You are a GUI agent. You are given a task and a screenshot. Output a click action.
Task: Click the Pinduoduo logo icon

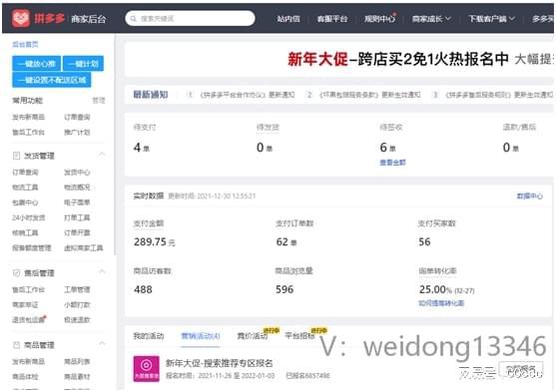tap(21, 18)
